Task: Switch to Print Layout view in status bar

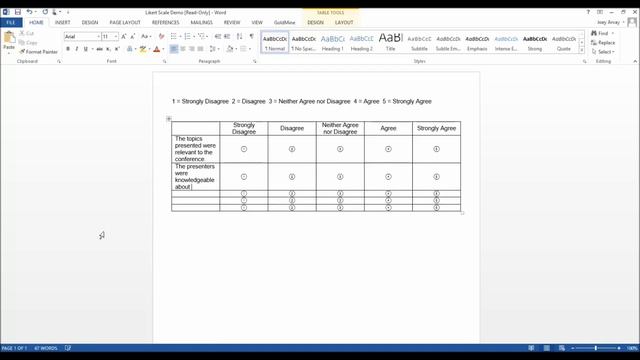Action: [547, 348]
